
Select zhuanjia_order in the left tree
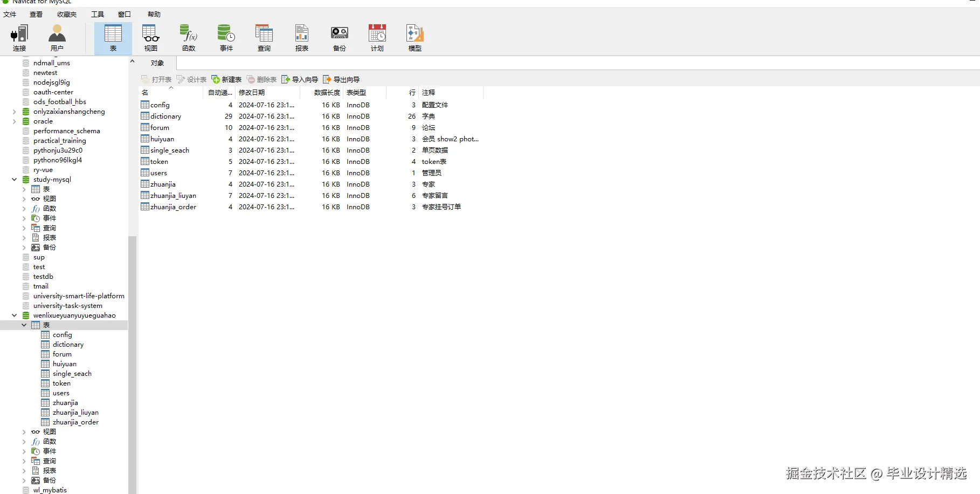(75, 422)
